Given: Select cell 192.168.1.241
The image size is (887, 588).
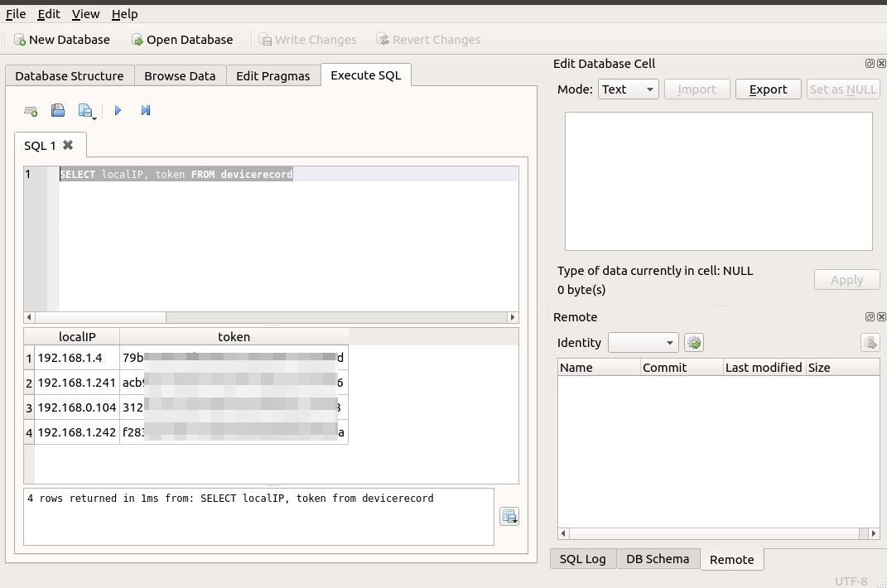Looking at the screenshot, I should 78,383.
